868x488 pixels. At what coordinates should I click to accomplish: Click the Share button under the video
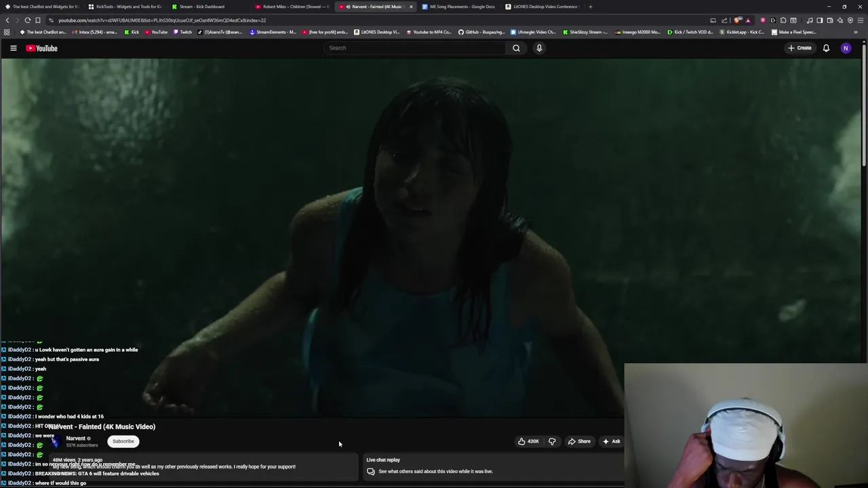579,441
